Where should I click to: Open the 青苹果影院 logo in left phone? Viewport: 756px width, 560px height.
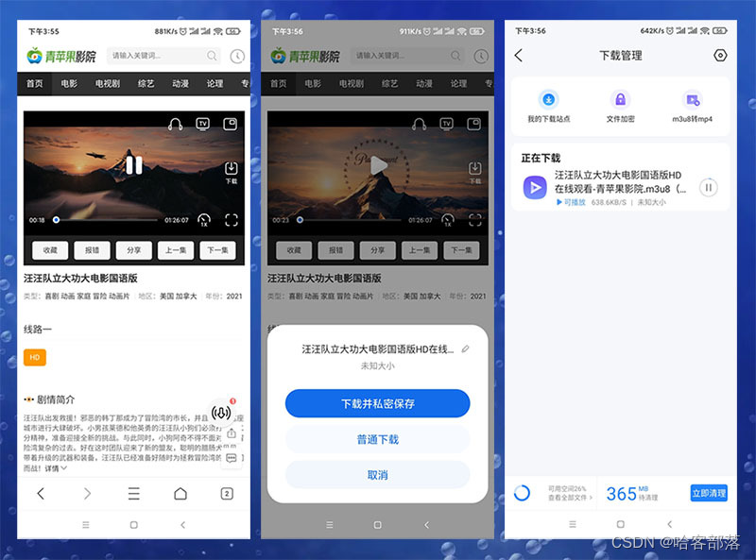coord(60,56)
